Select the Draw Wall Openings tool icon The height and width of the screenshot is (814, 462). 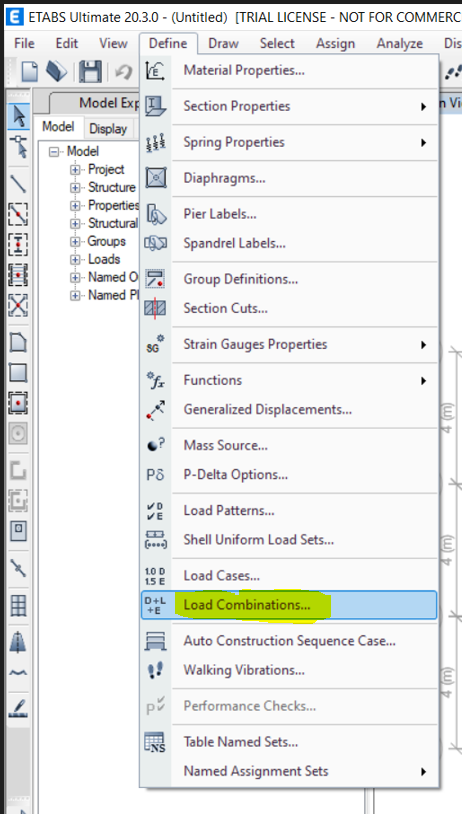[19, 531]
